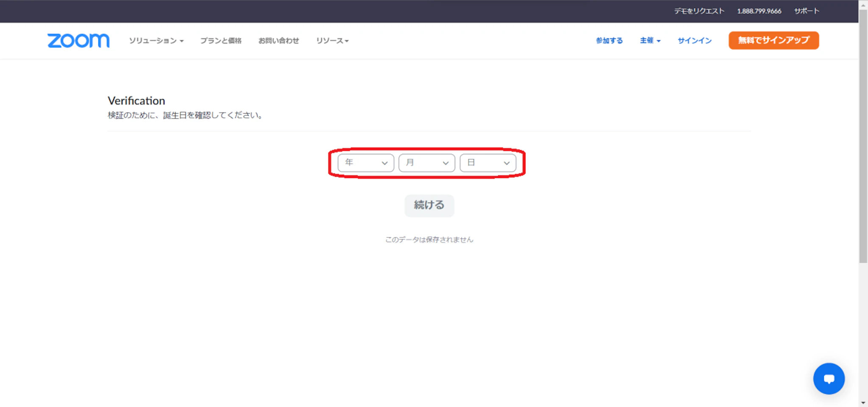The image size is (868, 407).
Task: Open the 年 (year) dropdown
Action: [366, 163]
